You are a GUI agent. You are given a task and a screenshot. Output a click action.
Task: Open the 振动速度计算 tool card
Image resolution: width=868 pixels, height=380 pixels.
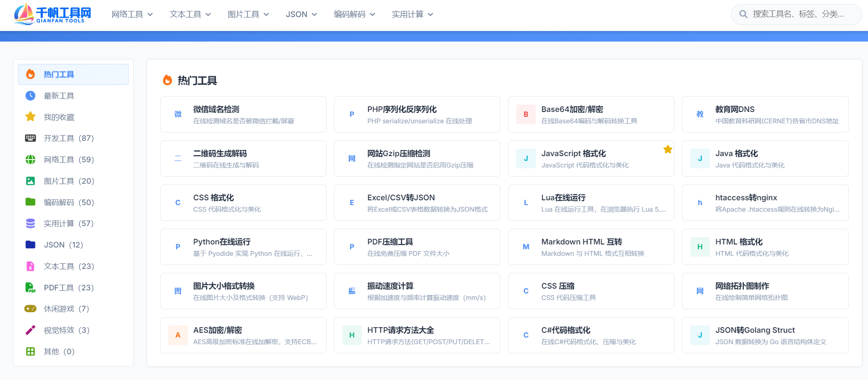(x=417, y=291)
